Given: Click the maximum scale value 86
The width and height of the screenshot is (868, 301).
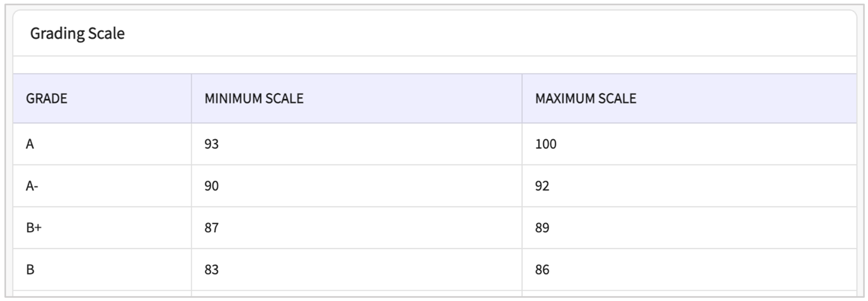Looking at the screenshot, I should 542,270.
